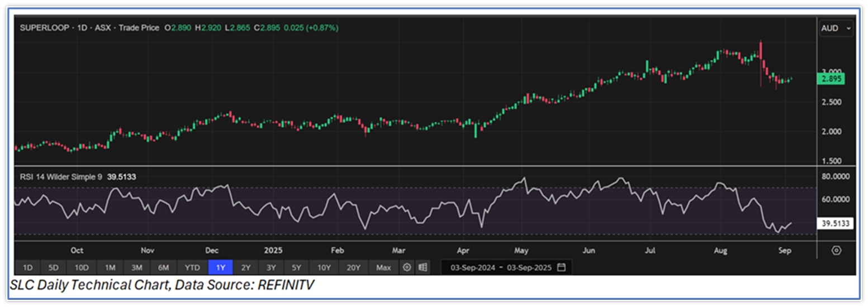
Task: Open the calendar date picker icon
Action: click(x=561, y=267)
